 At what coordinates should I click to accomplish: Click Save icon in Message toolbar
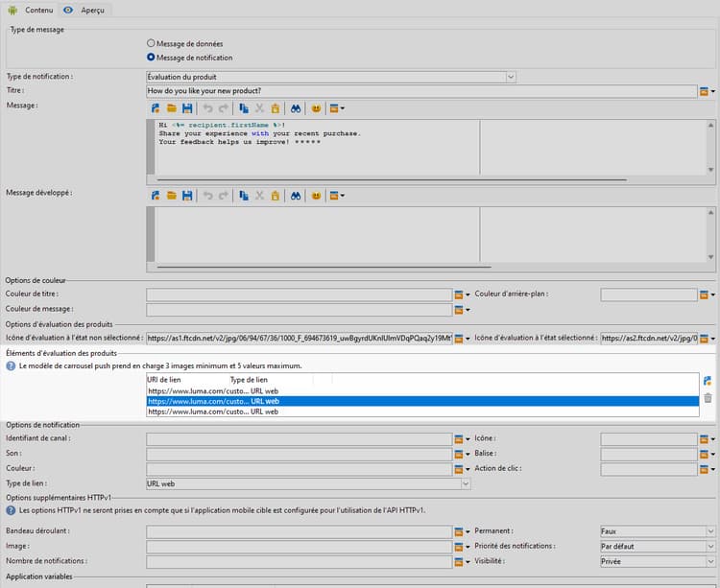187,109
